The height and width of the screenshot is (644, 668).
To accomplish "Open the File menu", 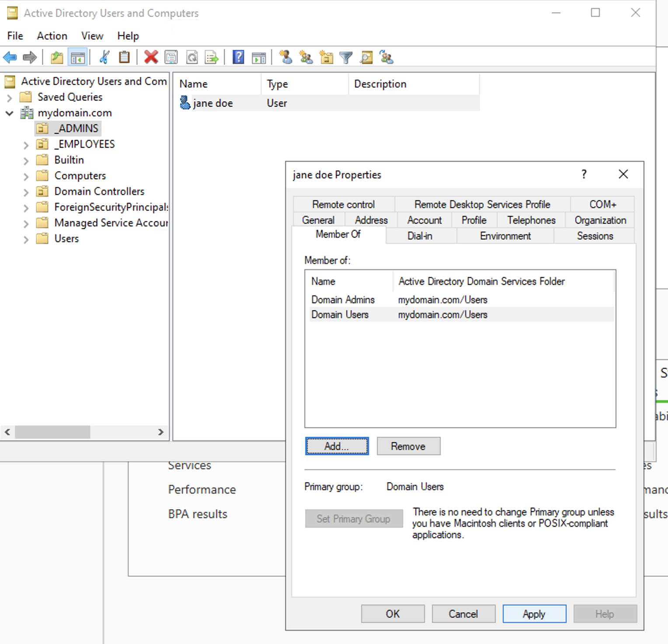I will 15,36.
